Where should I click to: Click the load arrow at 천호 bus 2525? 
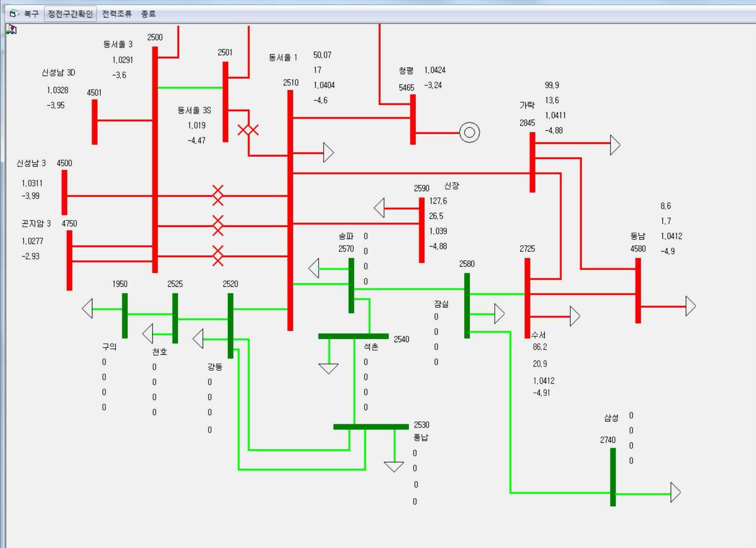pyautogui.click(x=148, y=334)
